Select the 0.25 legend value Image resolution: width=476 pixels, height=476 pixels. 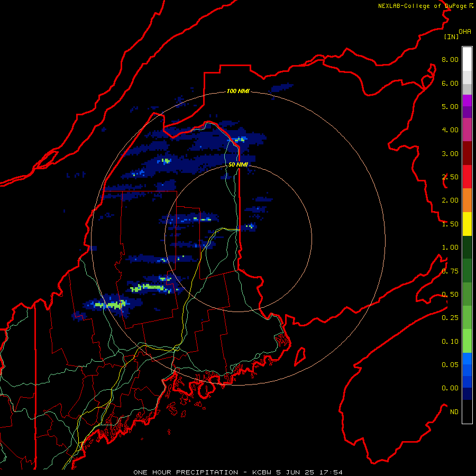coord(450,318)
